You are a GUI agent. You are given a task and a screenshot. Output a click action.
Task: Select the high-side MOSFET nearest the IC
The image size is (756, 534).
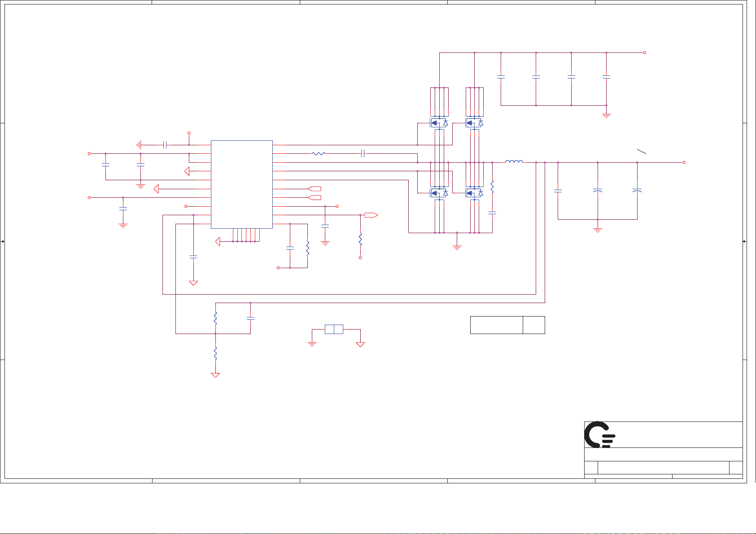point(439,122)
